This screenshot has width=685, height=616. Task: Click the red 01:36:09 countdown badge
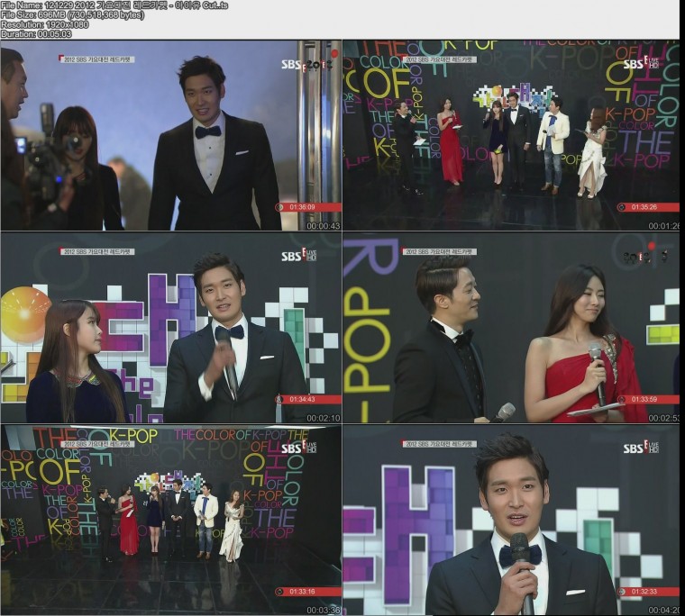coord(308,207)
